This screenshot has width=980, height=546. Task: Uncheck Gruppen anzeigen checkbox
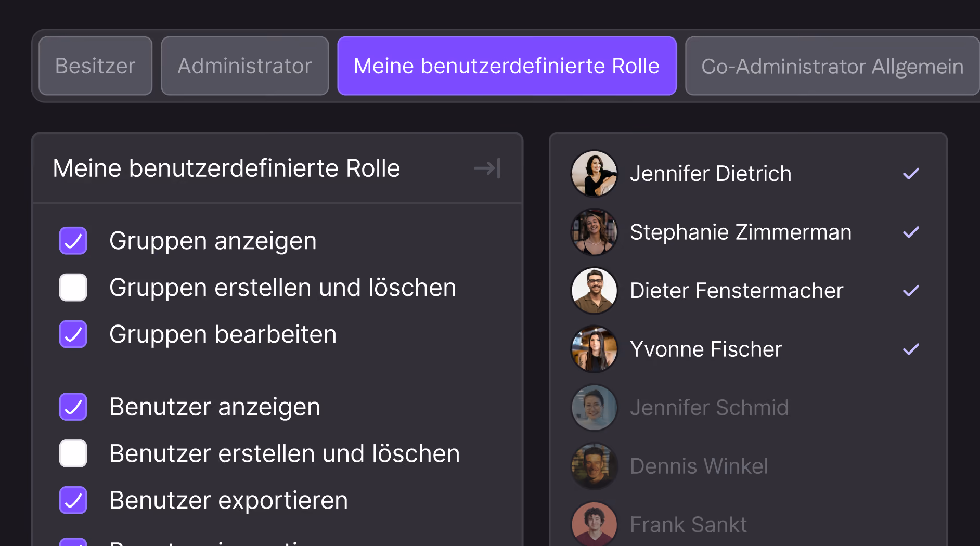(73, 241)
